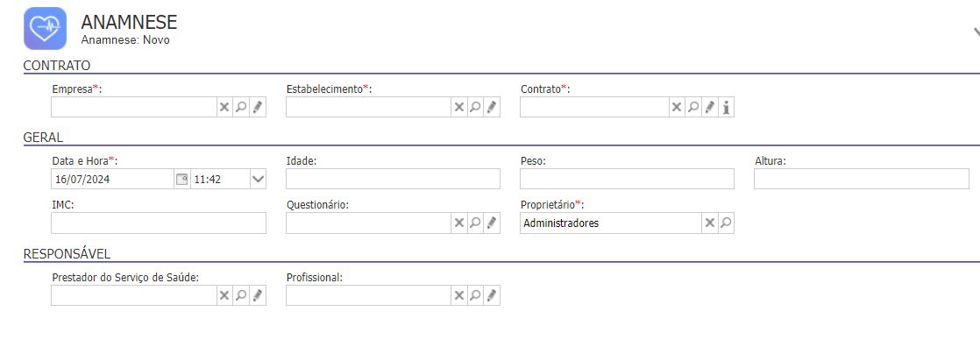
Task: Search Proprietário with magnifier icon
Action: 726,223
